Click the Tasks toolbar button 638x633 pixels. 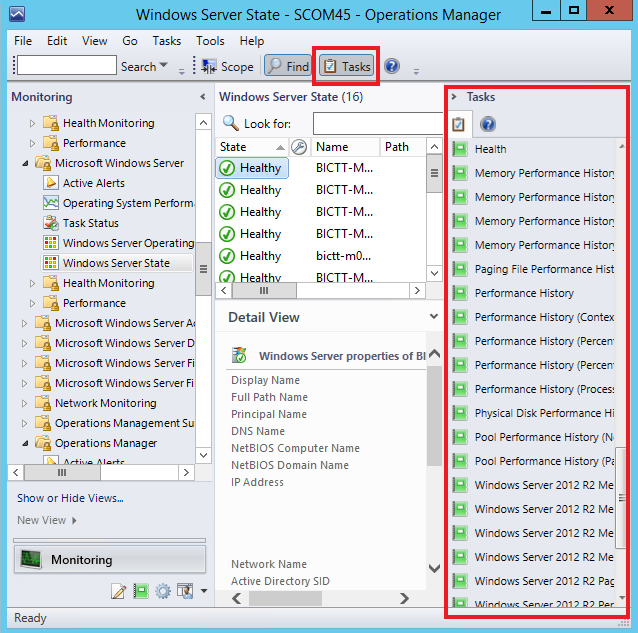[347, 66]
